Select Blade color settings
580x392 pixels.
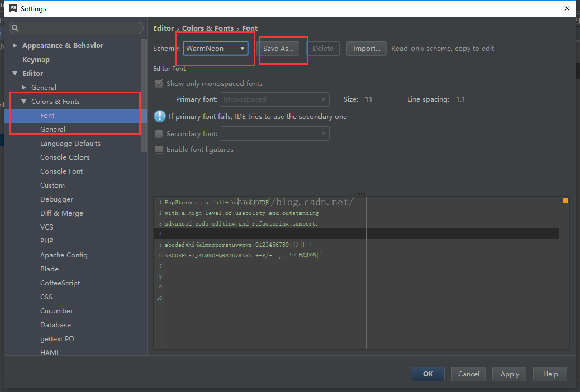(50, 269)
